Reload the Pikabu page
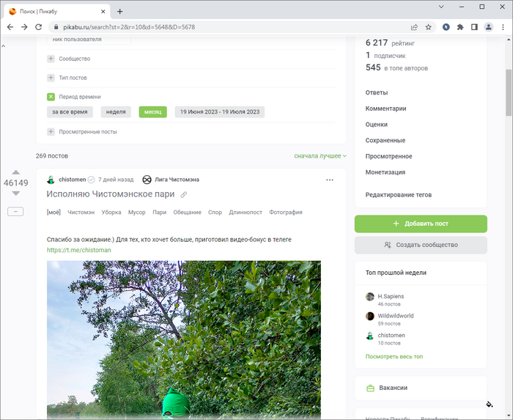 point(39,27)
